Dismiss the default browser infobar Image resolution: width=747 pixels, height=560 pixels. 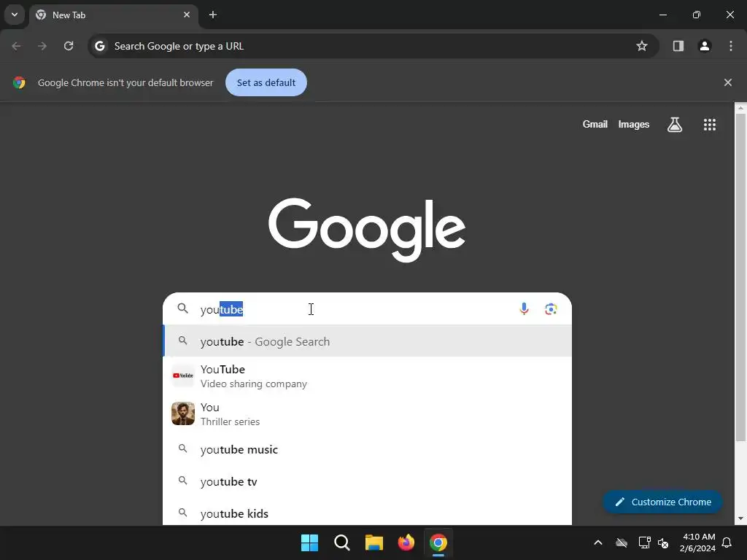[x=728, y=82]
